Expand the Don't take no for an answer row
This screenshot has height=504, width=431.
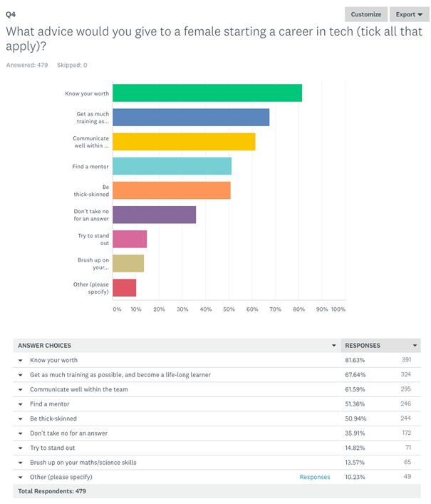(x=21, y=433)
